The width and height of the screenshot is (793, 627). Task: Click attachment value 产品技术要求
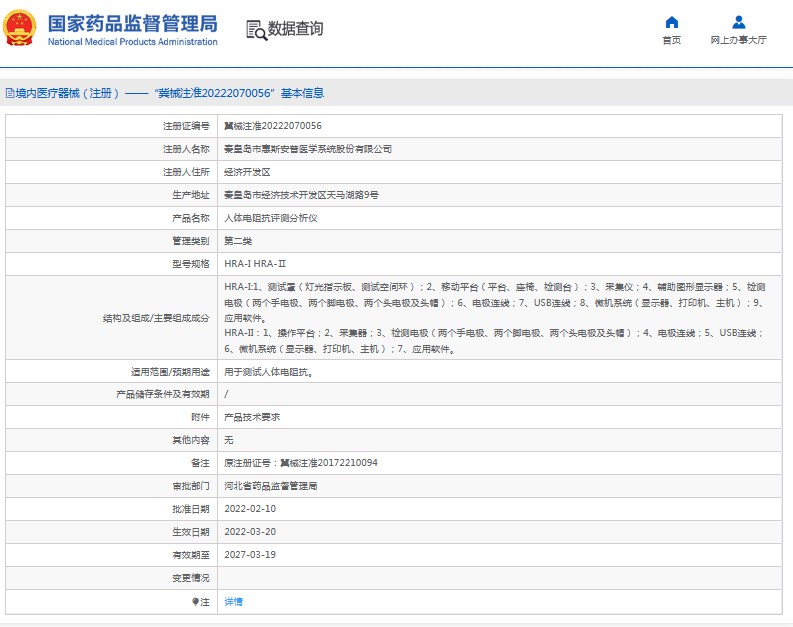tap(252, 417)
